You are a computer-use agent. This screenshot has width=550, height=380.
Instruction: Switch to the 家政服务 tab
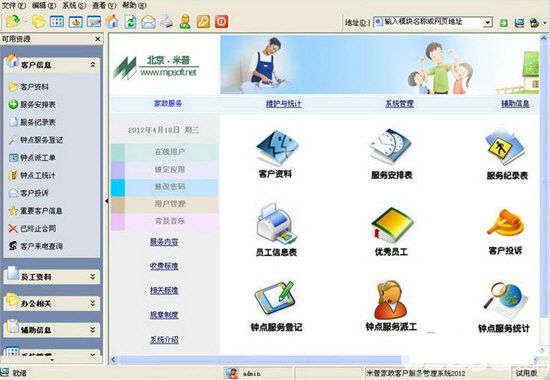click(x=168, y=104)
